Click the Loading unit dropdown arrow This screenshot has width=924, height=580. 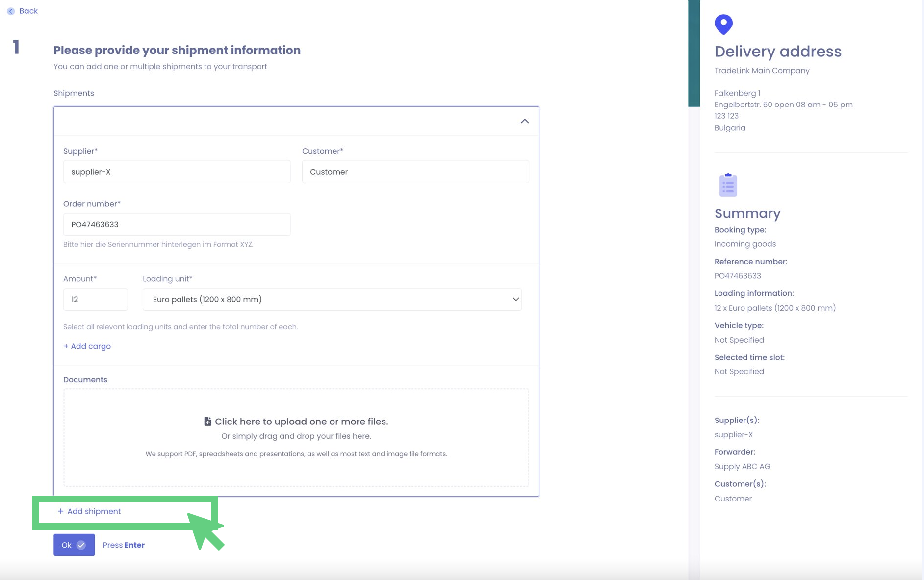515,299
